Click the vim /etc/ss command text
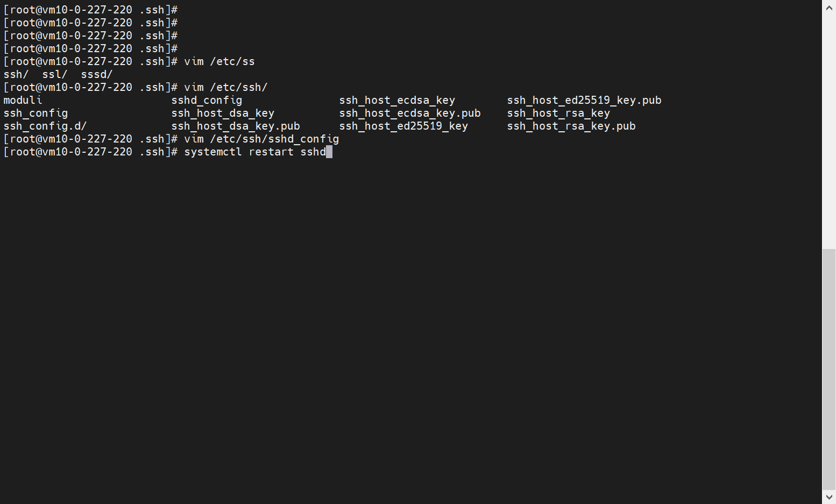836x504 pixels. 219,62
